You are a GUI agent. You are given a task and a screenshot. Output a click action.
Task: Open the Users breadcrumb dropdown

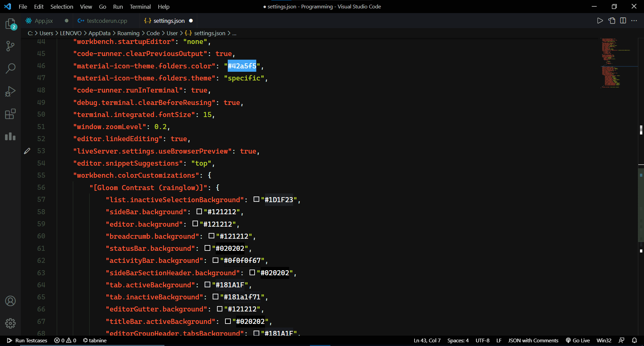(x=46, y=33)
